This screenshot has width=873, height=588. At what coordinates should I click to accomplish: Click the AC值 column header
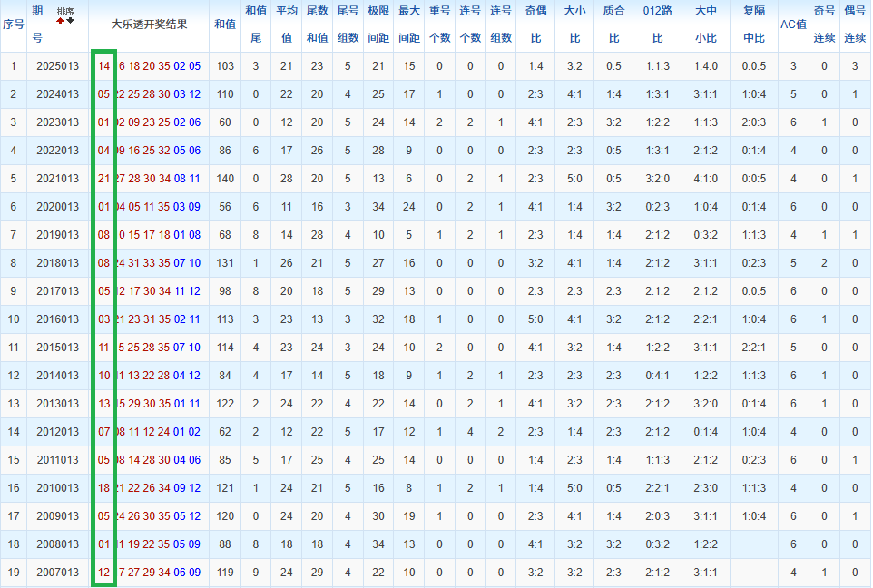pyautogui.click(x=793, y=24)
